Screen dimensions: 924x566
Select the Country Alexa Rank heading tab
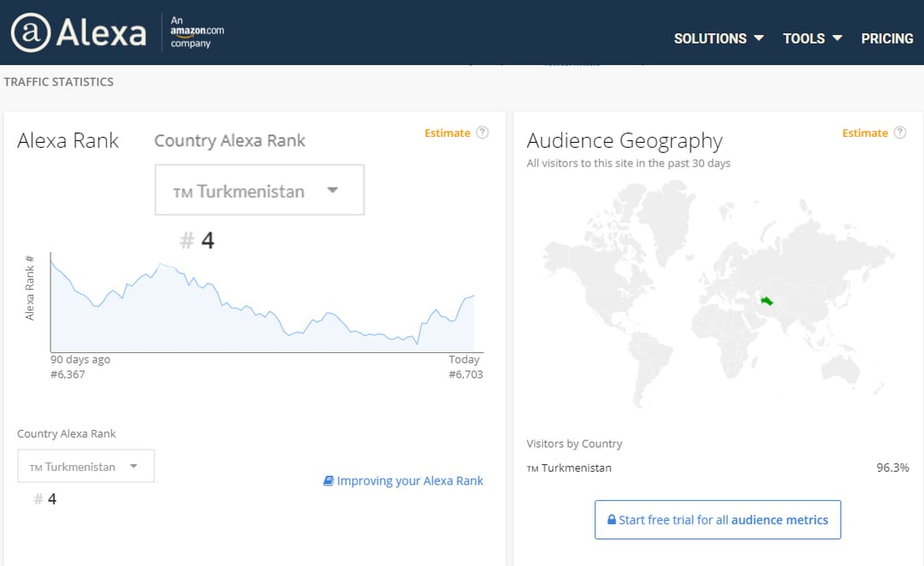pyautogui.click(x=229, y=141)
